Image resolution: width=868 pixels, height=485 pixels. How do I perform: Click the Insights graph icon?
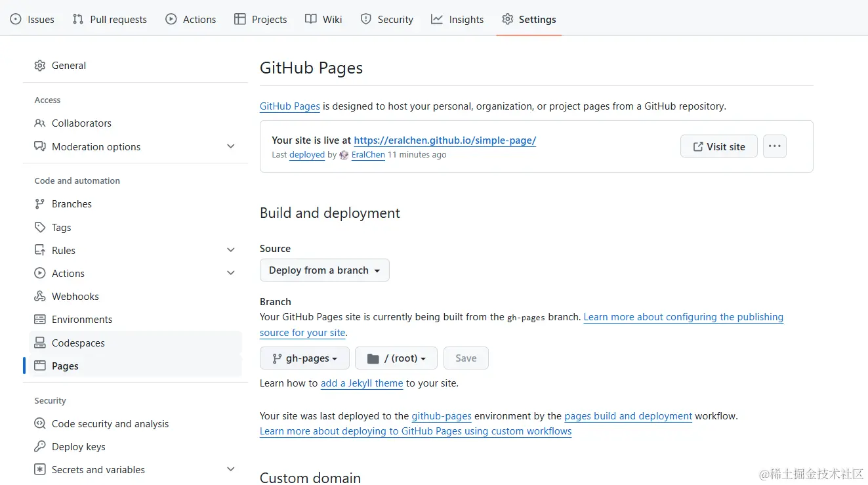437,19
